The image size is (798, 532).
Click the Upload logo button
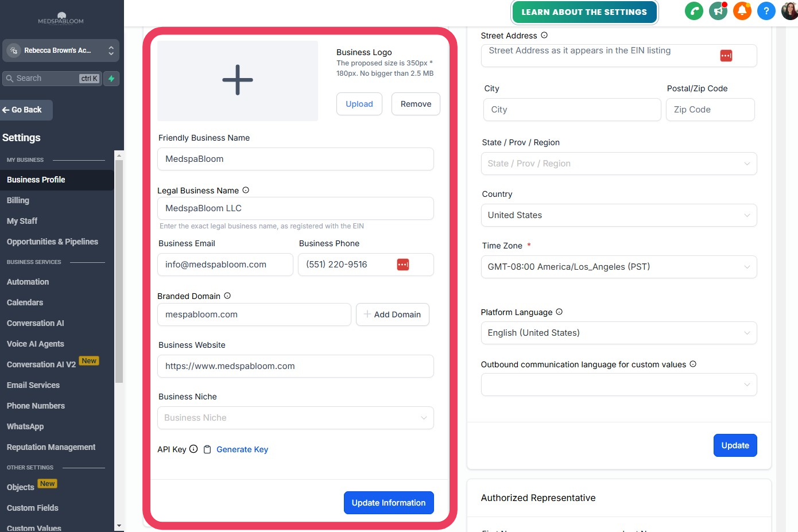[359, 104]
